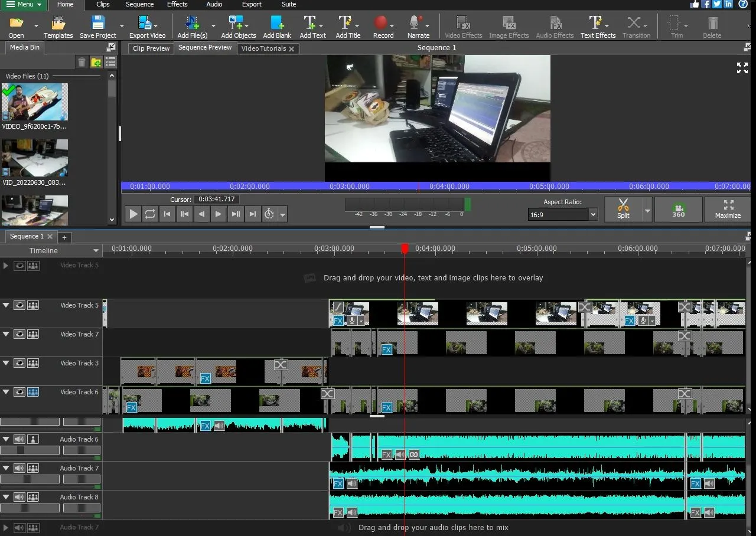Click the Split button

(x=623, y=210)
